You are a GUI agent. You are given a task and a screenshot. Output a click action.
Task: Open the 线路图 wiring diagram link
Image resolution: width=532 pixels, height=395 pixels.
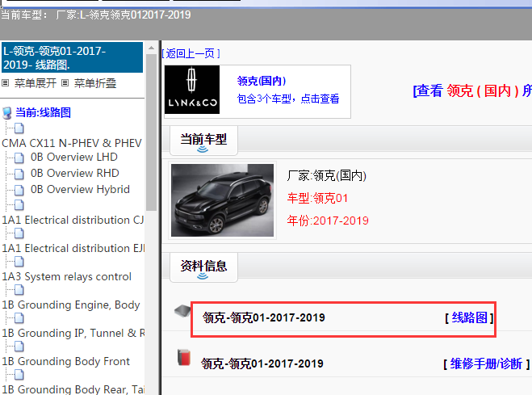(469, 317)
